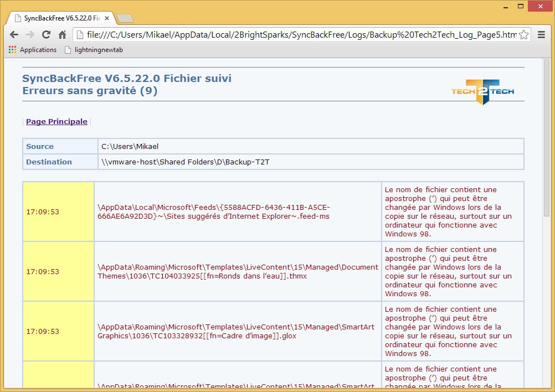Click the Ronds dans l'eau thmx file path
555x392 pixels.
(238, 272)
